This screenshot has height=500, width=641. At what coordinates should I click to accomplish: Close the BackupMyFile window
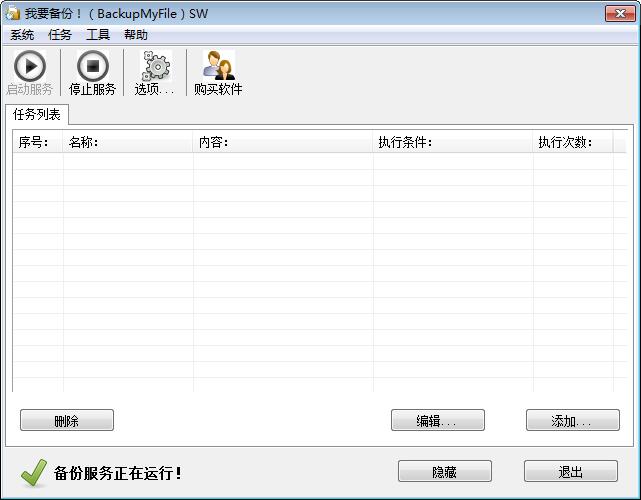click(620, 13)
